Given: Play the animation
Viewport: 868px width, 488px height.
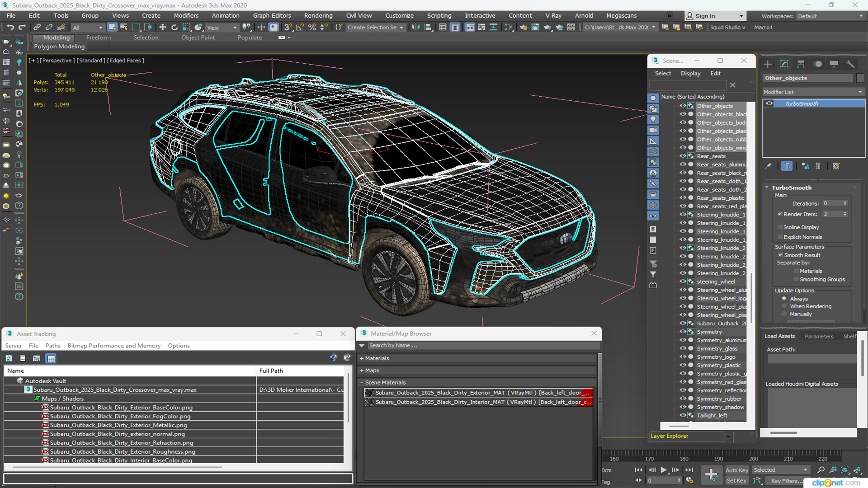Looking at the screenshot, I should [664, 470].
